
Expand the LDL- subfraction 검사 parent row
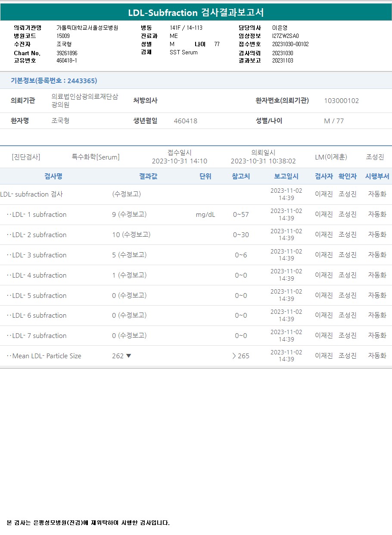[31, 194]
